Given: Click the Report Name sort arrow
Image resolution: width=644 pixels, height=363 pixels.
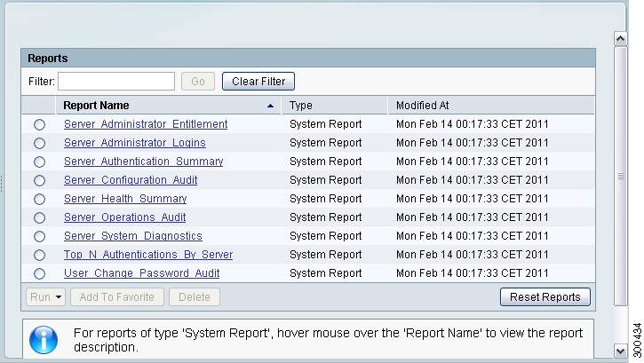Looking at the screenshot, I should click(270, 106).
